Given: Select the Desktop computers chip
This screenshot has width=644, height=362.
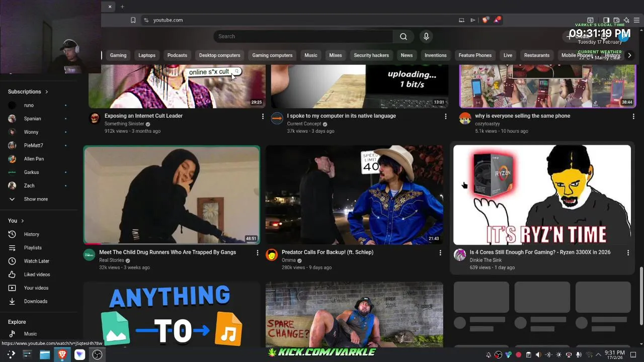Looking at the screenshot, I should pos(220,55).
